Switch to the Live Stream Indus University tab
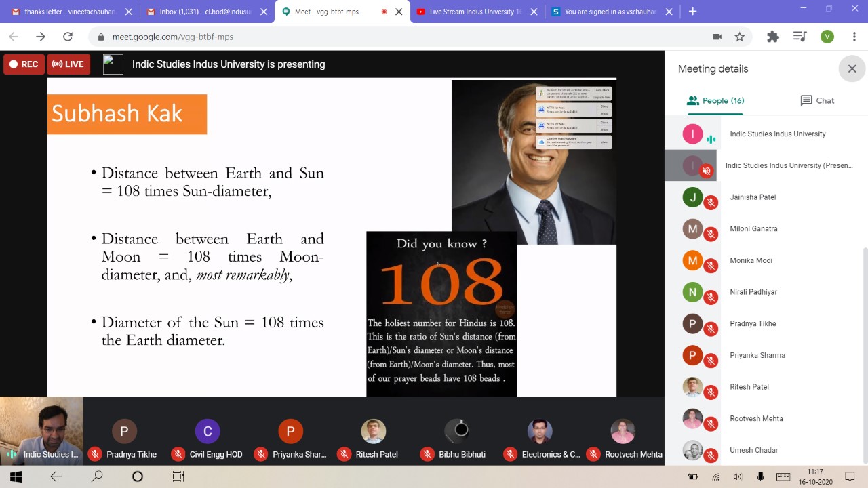The height and width of the screenshot is (488, 868). coord(475,12)
